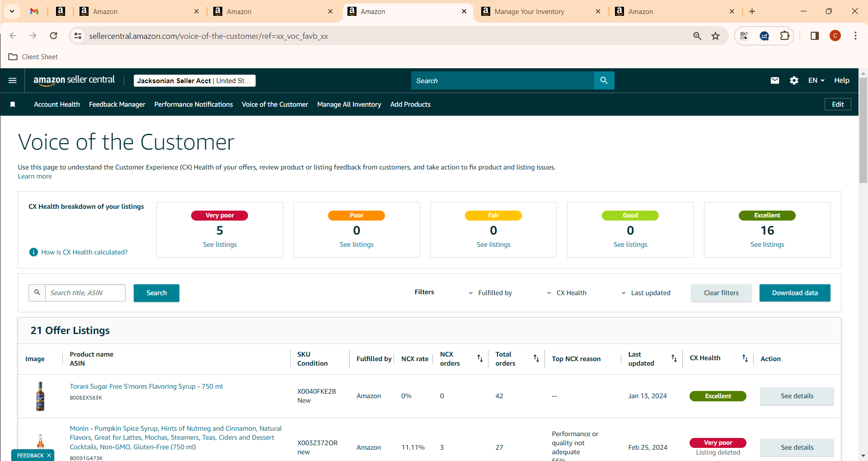The image size is (868, 461).
Task: Open the browser extensions puzzle icon
Action: point(785,36)
